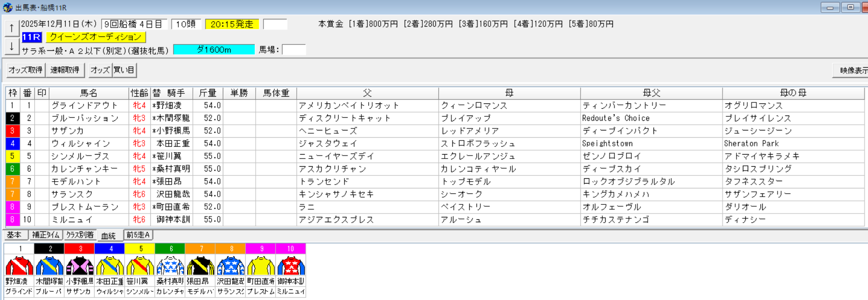Click the 馬名 column header
Screen dimensions: 868x300
tap(89, 93)
